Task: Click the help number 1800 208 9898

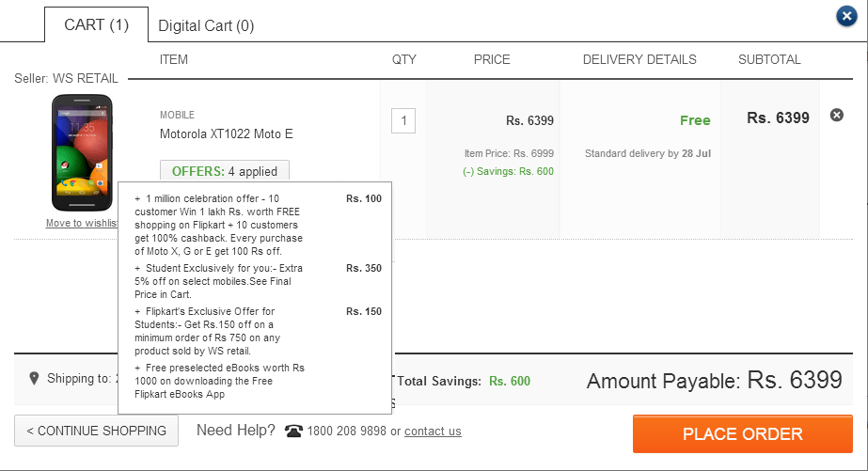Action: click(346, 432)
